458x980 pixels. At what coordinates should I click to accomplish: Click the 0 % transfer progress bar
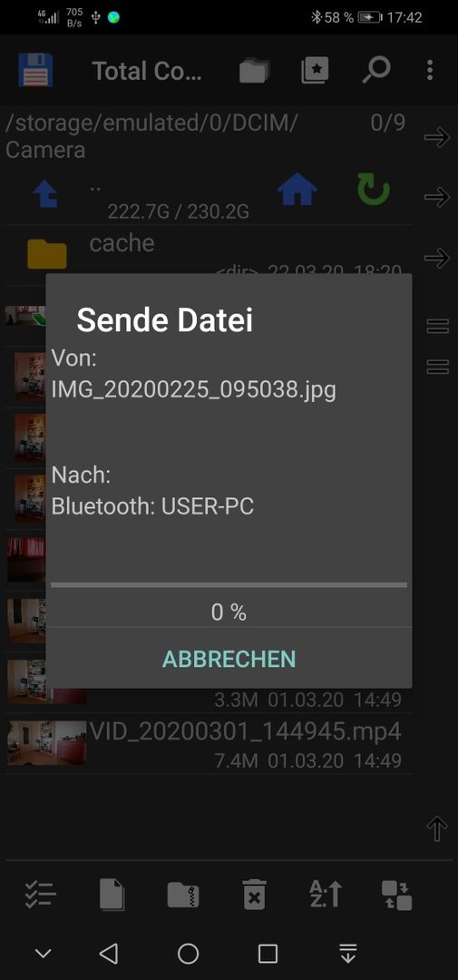(x=229, y=585)
